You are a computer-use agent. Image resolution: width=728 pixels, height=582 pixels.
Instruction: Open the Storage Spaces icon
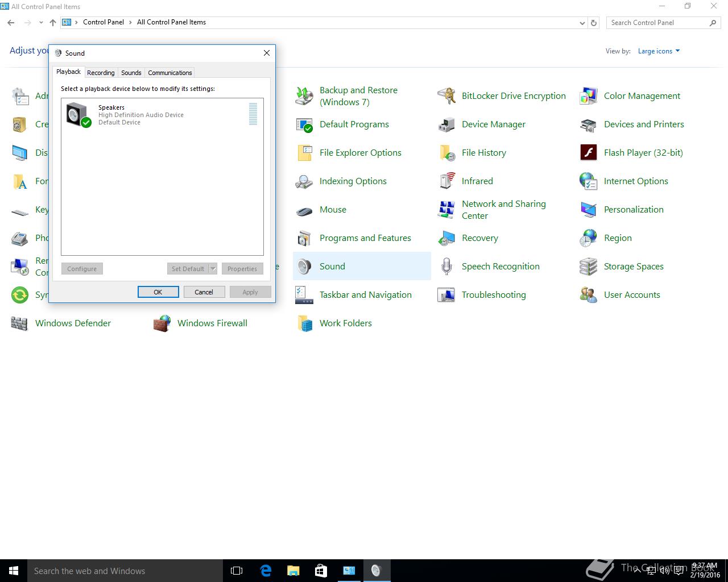[x=589, y=267]
